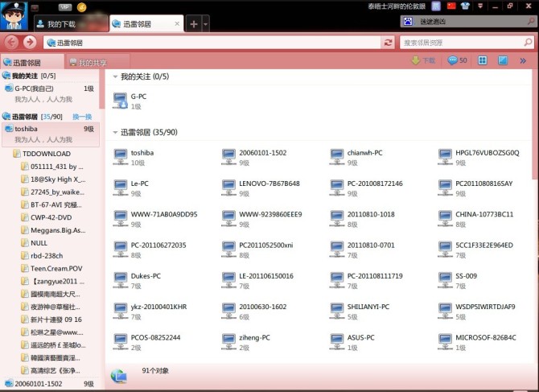539x392 pixels.
Task: Open folder CWP-42-DVD in tree
Action: tap(47, 217)
